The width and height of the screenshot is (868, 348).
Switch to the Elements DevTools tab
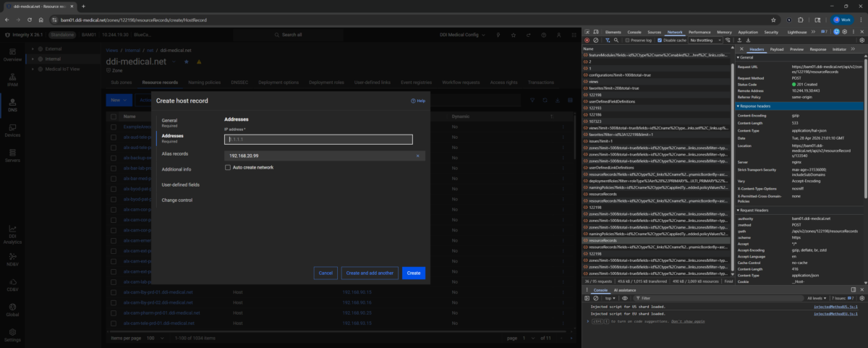click(x=613, y=33)
